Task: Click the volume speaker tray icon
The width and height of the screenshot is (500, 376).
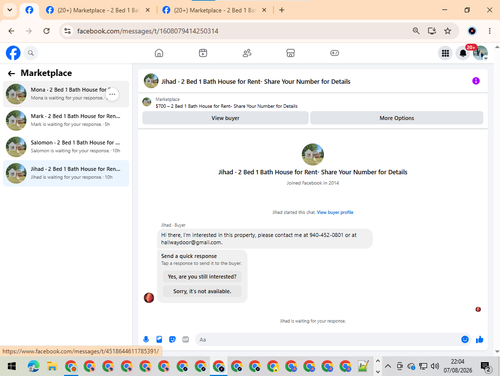Action: click(x=435, y=366)
